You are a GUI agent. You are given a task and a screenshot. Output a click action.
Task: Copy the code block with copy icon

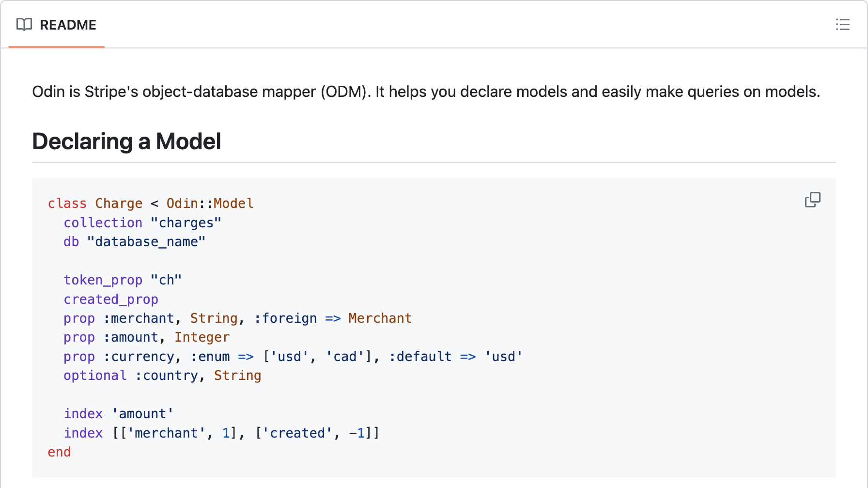coord(812,200)
